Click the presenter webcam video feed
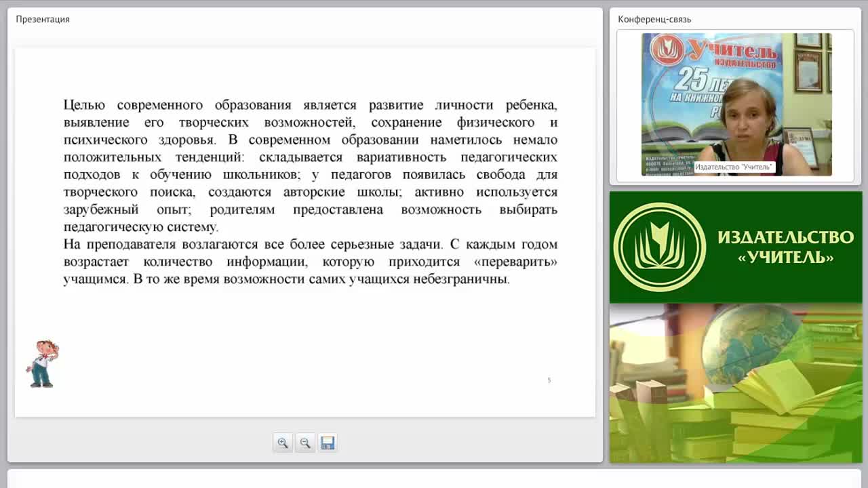 pos(736,104)
